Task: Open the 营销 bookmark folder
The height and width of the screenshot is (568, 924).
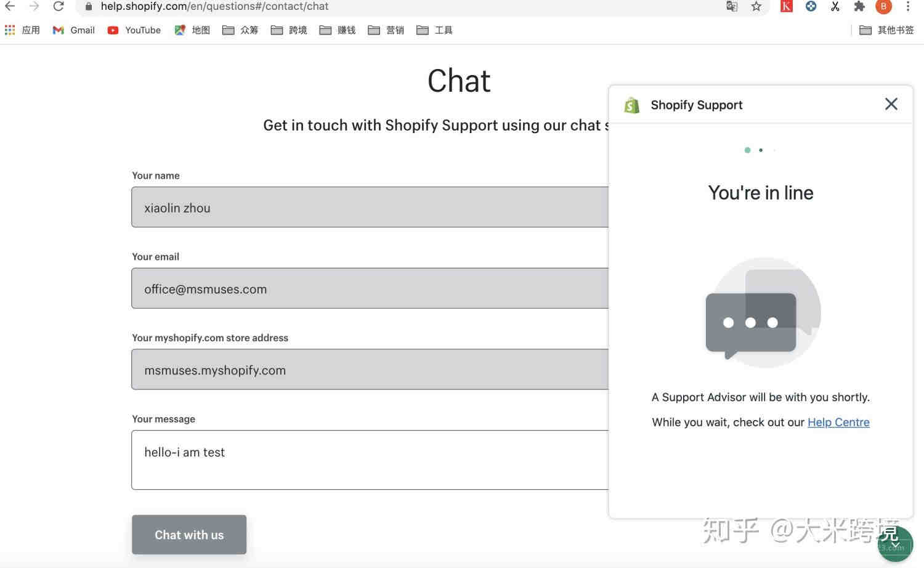Action: tap(386, 30)
